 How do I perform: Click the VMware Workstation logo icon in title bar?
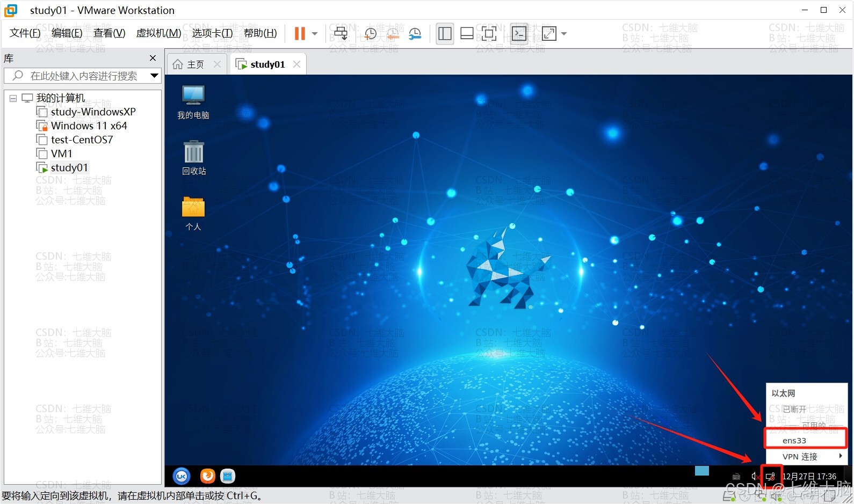[x=11, y=10]
